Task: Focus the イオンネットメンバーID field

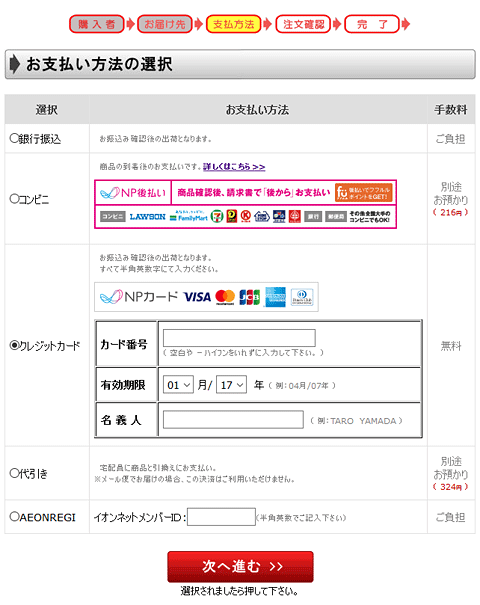Action: click(x=221, y=517)
